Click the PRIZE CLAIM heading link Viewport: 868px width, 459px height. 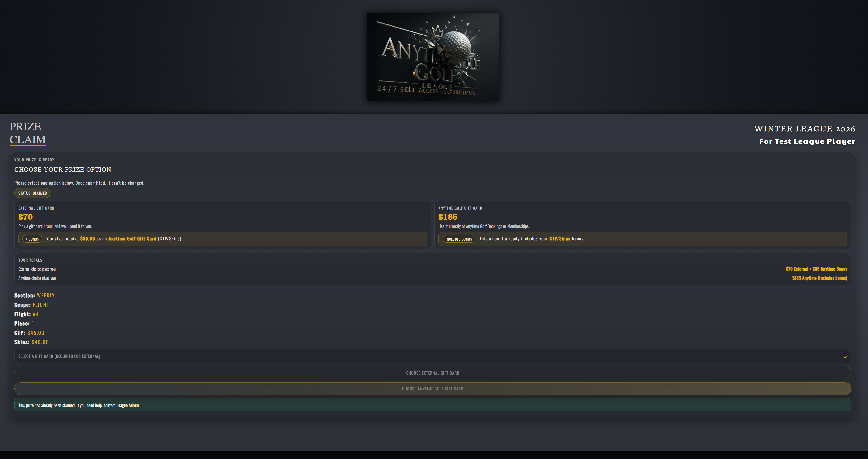27,133
